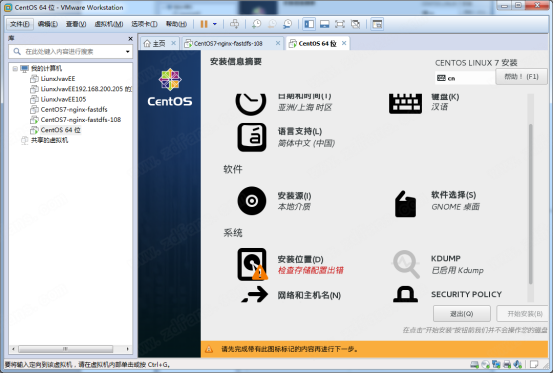This screenshot has height=373, width=553.
Task: Click the library horizontal scrollbar
Action: coord(66,349)
